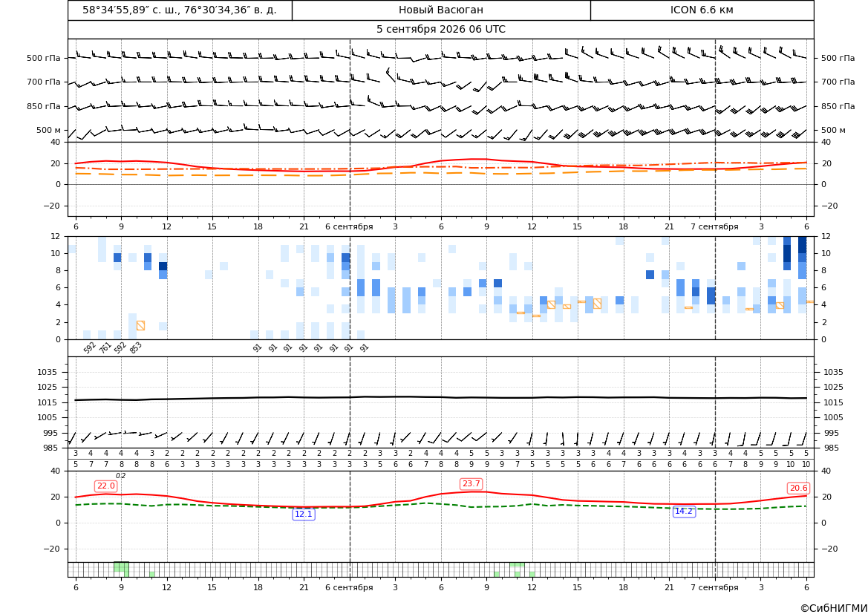Image resolution: width=868 pixels, height=614 pixels.
Task: Click the cloud base value 853
Action: tap(136, 347)
